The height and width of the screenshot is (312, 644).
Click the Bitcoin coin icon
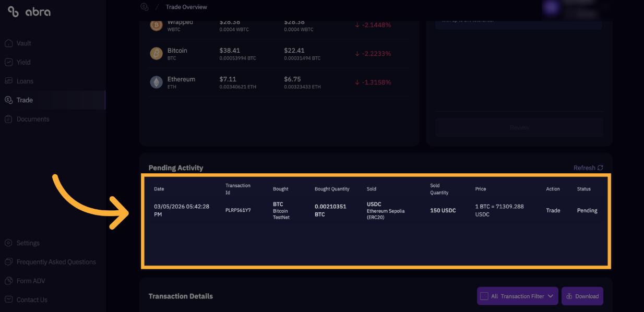[x=157, y=53]
